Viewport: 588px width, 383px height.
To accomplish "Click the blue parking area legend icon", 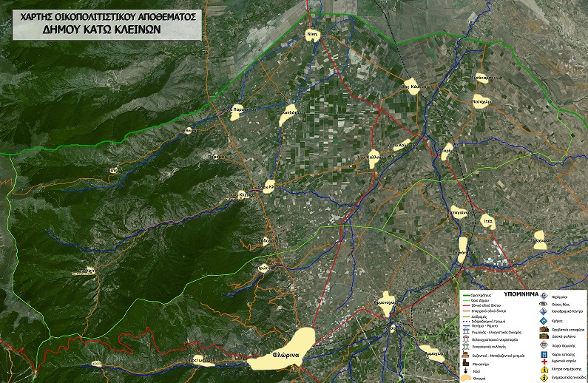I will 544,353.
